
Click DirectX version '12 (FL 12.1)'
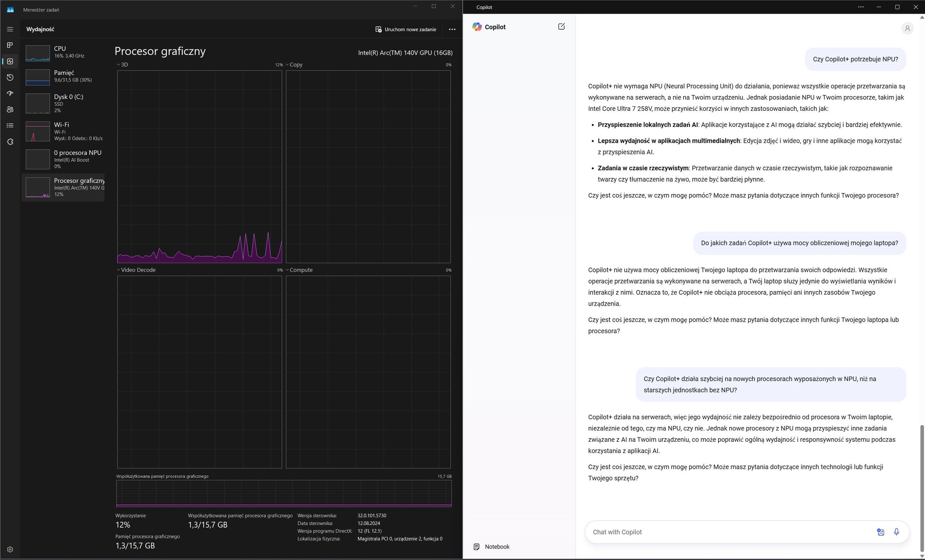click(369, 531)
